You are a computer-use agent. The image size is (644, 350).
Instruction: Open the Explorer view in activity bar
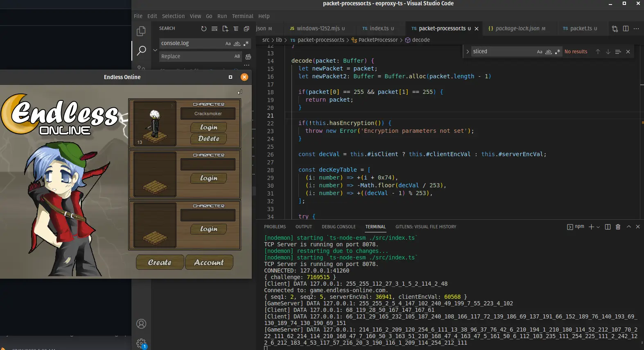click(141, 31)
